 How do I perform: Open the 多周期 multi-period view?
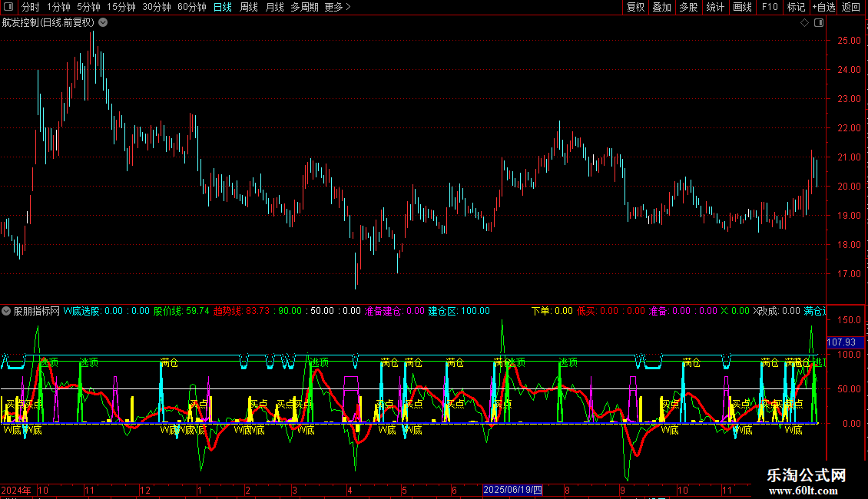point(304,8)
